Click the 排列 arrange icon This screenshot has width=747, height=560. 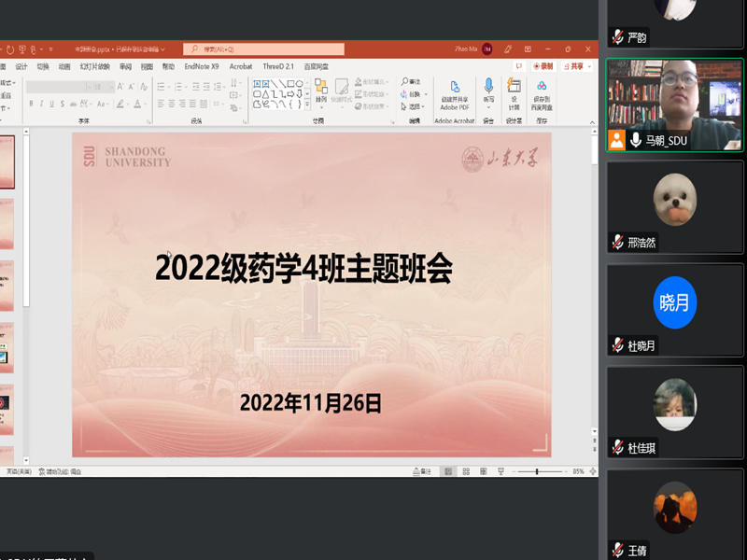pos(321,91)
